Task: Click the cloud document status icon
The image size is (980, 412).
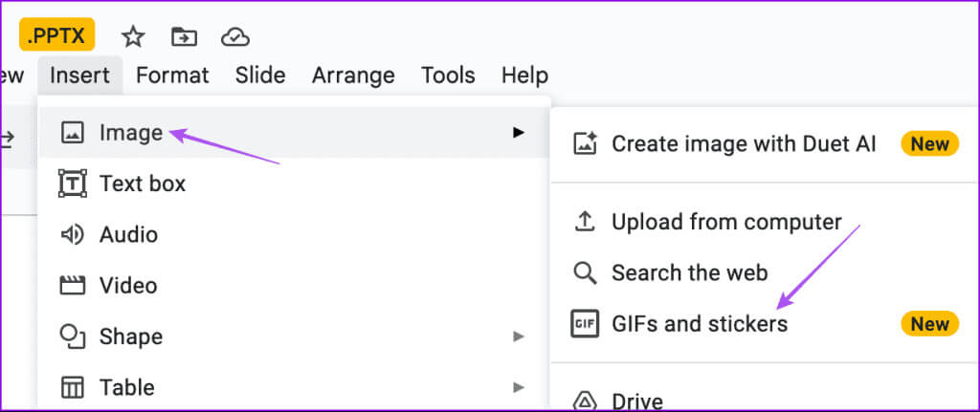Action: click(234, 37)
